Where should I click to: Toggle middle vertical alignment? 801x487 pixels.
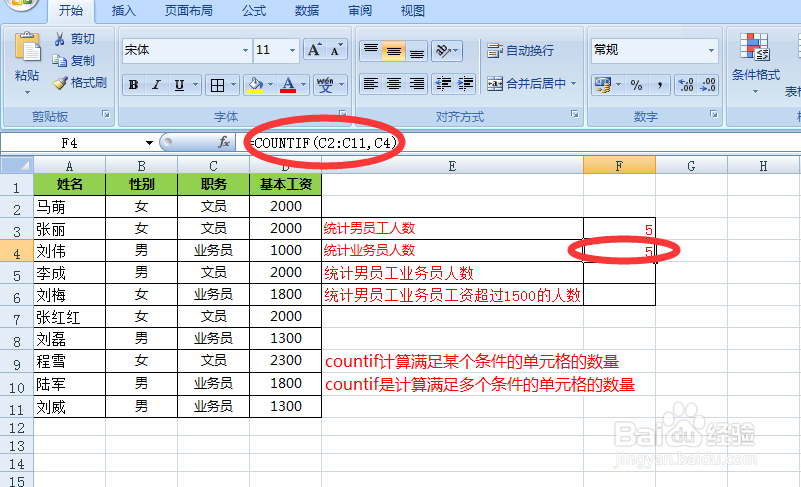pos(394,51)
